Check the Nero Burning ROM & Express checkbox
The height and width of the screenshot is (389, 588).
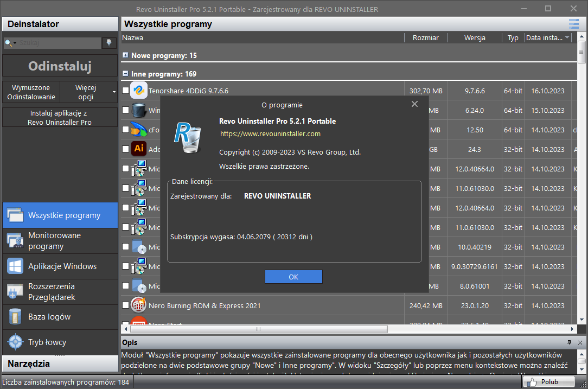pos(126,305)
